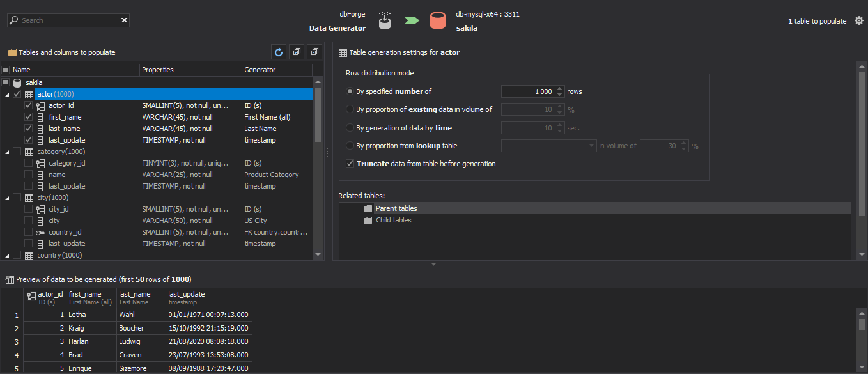
Task: Click the Parent tables folder icon
Action: coord(368,208)
